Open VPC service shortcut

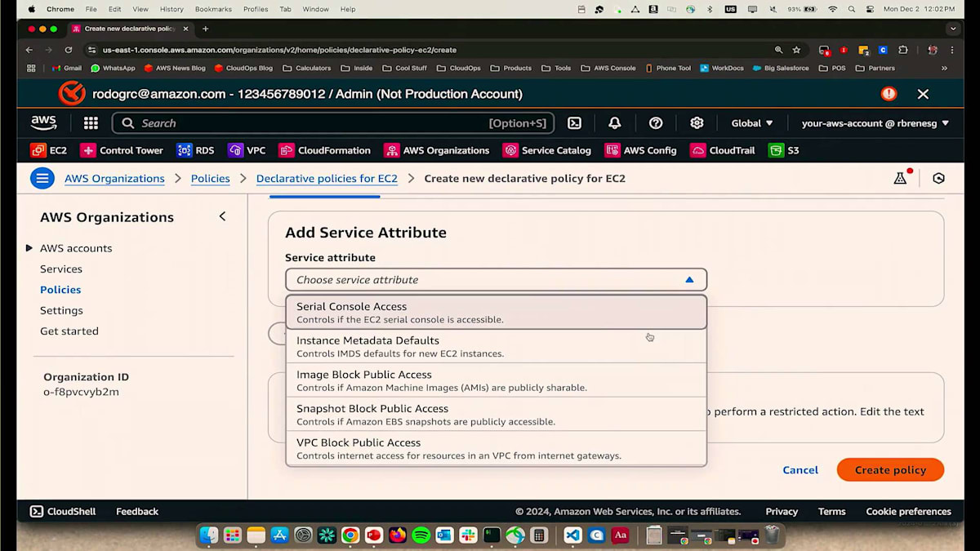247,150
